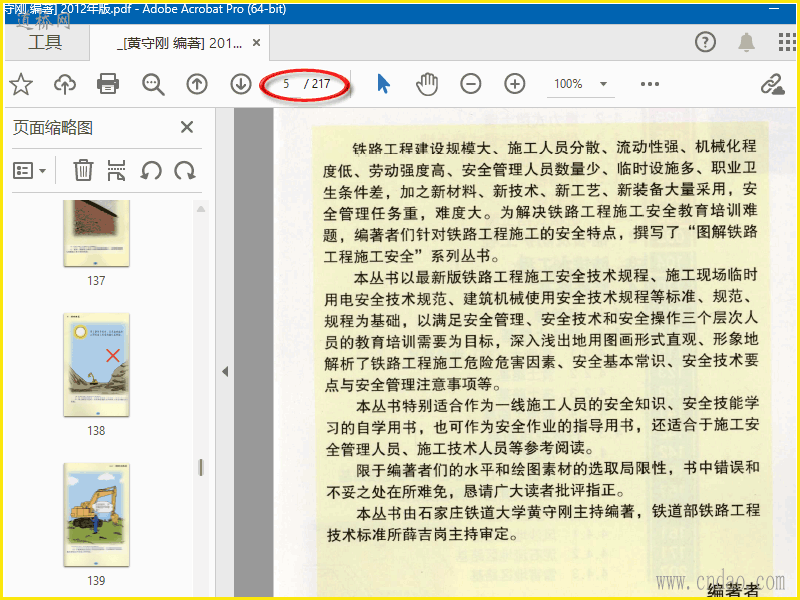The width and height of the screenshot is (800, 600).
Task: Go to next page with down arrow
Action: click(x=241, y=84)
